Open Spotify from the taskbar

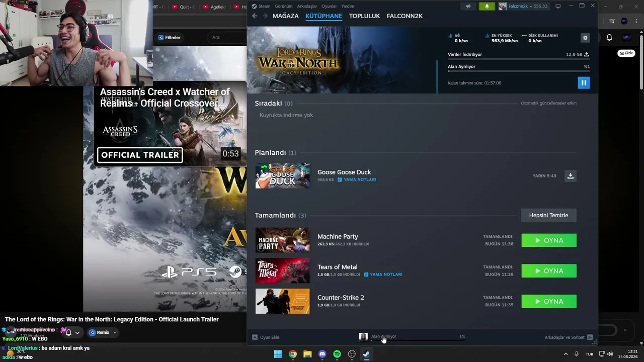[337, 354]
